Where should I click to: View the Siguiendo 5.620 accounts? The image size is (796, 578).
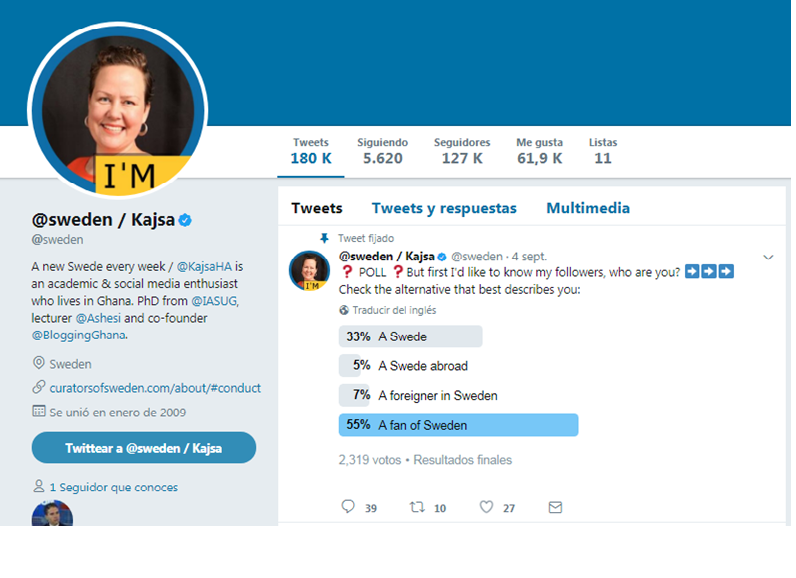[382, 151]
